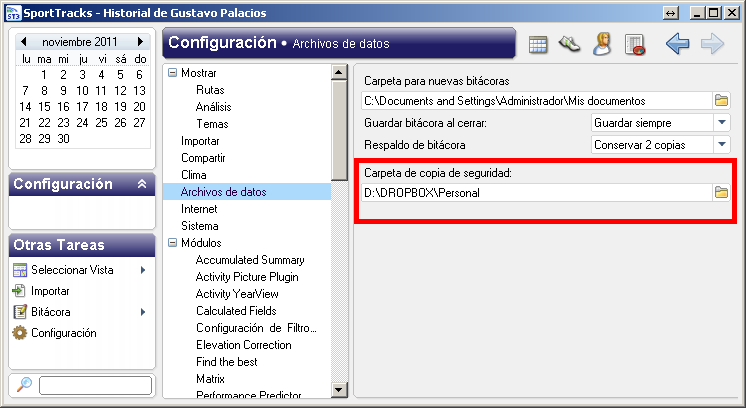The height and width of the screenshot is (408, 746).
Task: Open the daily activity calendar view icon
Action: [538, 45]
